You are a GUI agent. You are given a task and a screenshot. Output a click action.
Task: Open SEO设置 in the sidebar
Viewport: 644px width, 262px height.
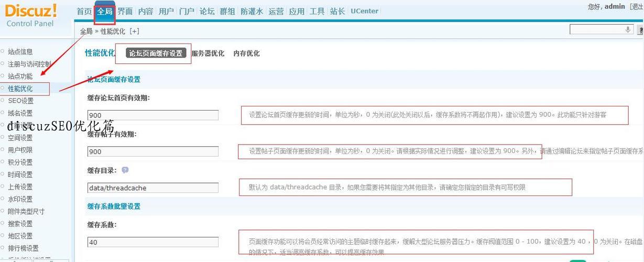point(21,101)
